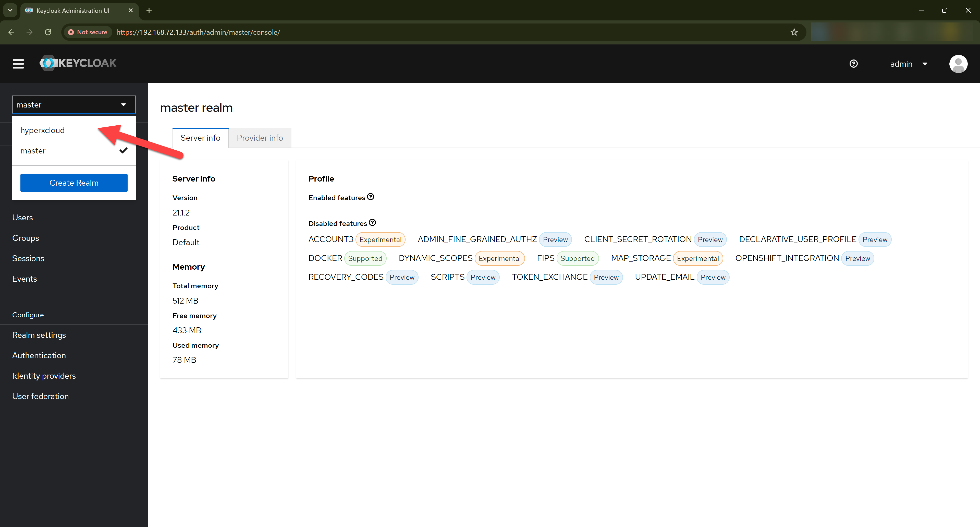Screen dimensions: 980x527
Task: Click the TOKEN_EXCHANGE Preview badge
Action: coord(606,277)
